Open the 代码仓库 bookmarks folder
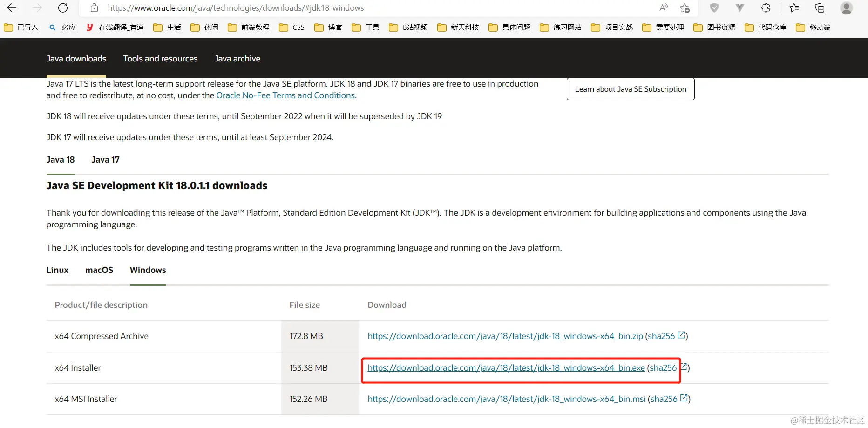The width and height of the screenshot is (868, 428). coord(766,27)
